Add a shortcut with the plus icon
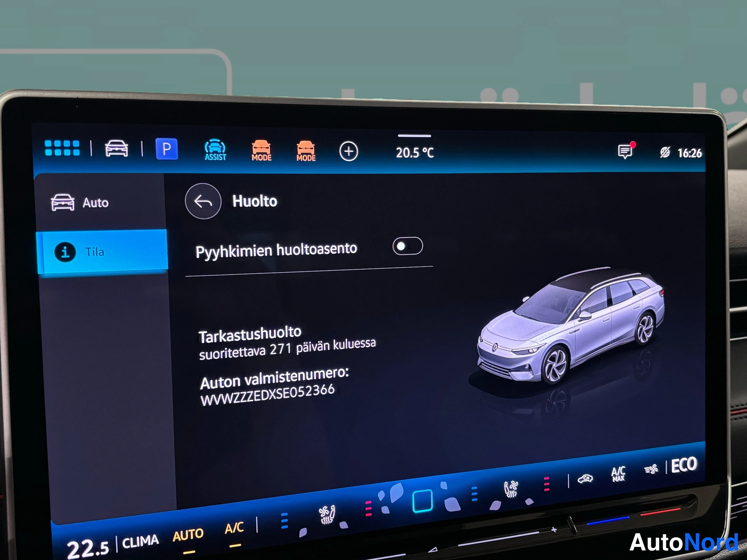The width and height of the screenshot is (747, 560). point(348,152)
